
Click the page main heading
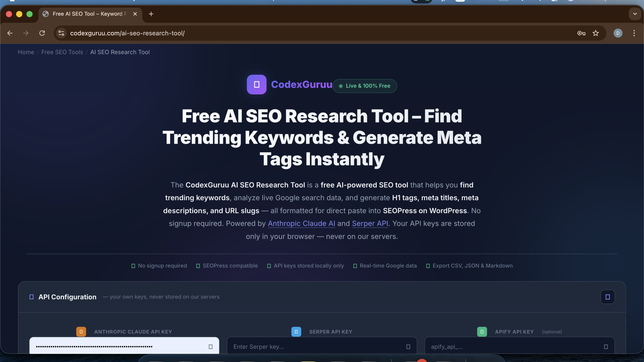pos(322,138)
